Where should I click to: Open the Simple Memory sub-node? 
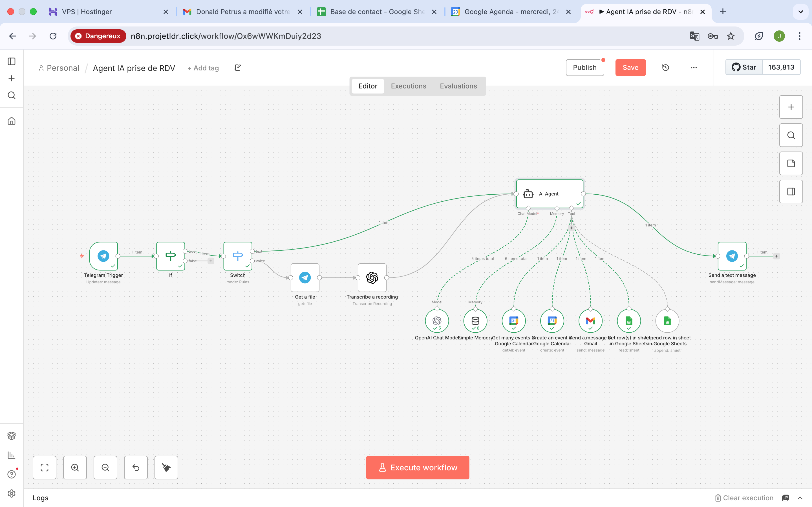click(475, 321)
